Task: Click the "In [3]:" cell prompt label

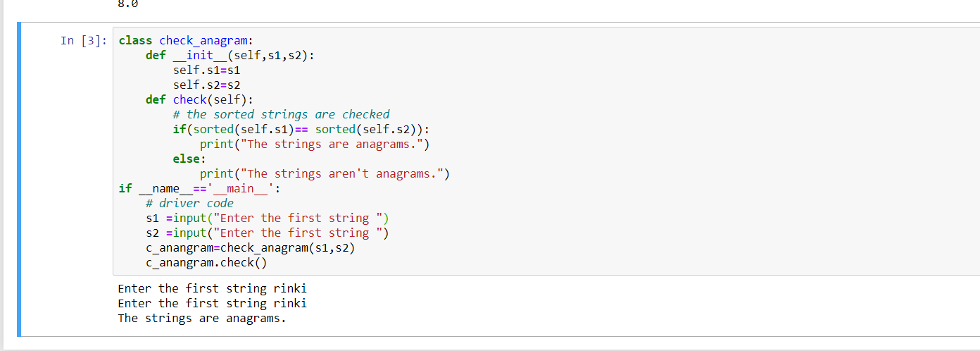Action: pos(84,40)
